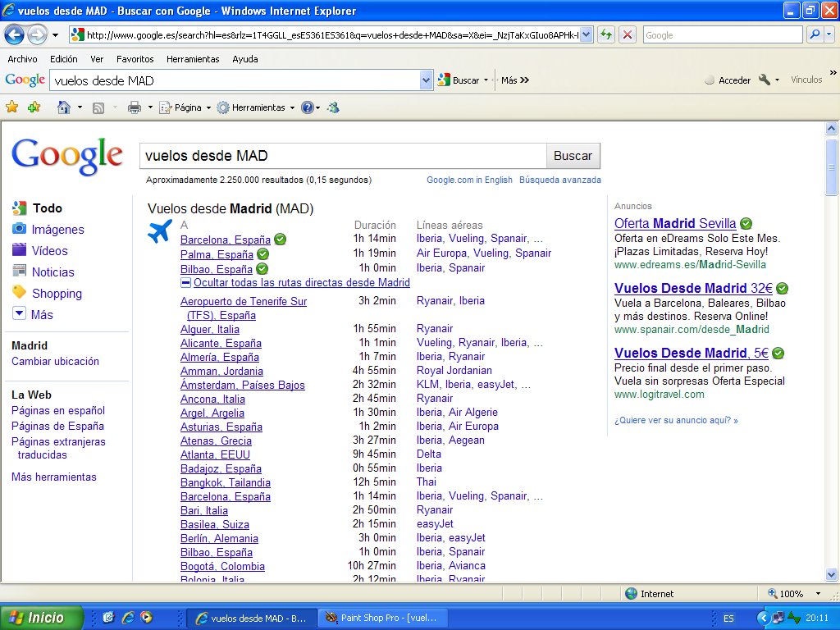Click the blue help question mark icon
This screenshot has height=630, width=840.
coord(308,107)
